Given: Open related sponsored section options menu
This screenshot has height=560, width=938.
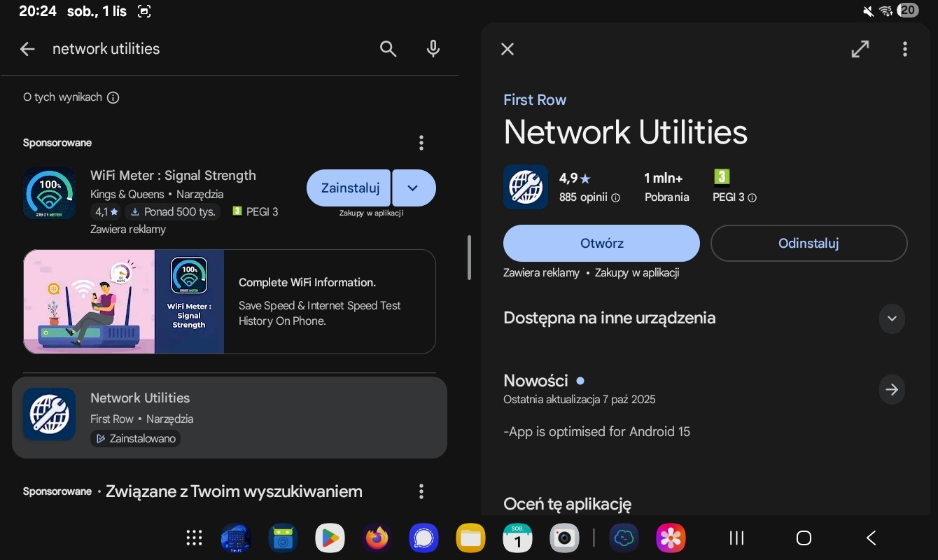Looking at the screenshot, I should click(421, 491).
